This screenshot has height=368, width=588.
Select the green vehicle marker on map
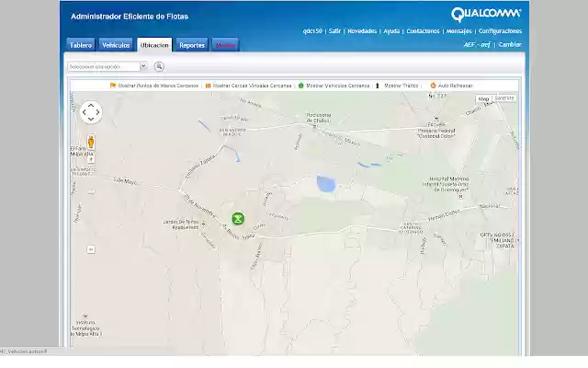pos(238,219)
